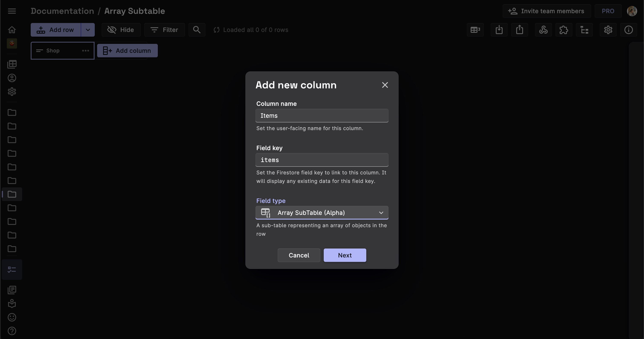Image resolution: width=644 pixels, height=339 pixels.
Task: Go to the Documentation breadcrumb
Action: pyautogui.click(x=62, y=11)
